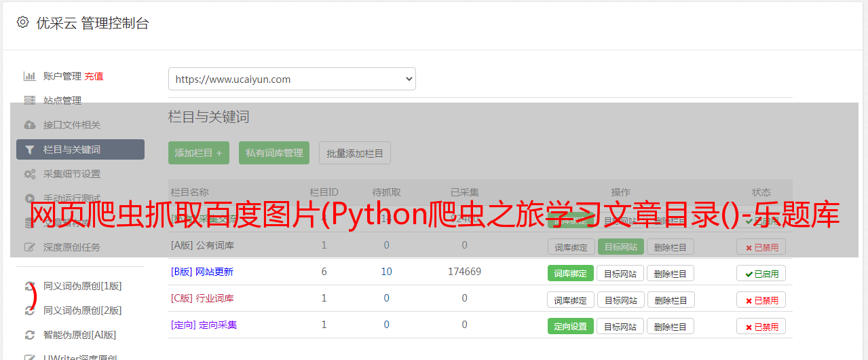The image size is (868, 360).
Task: Click the 栏目名称 column header
Action: tap(189, 192)
